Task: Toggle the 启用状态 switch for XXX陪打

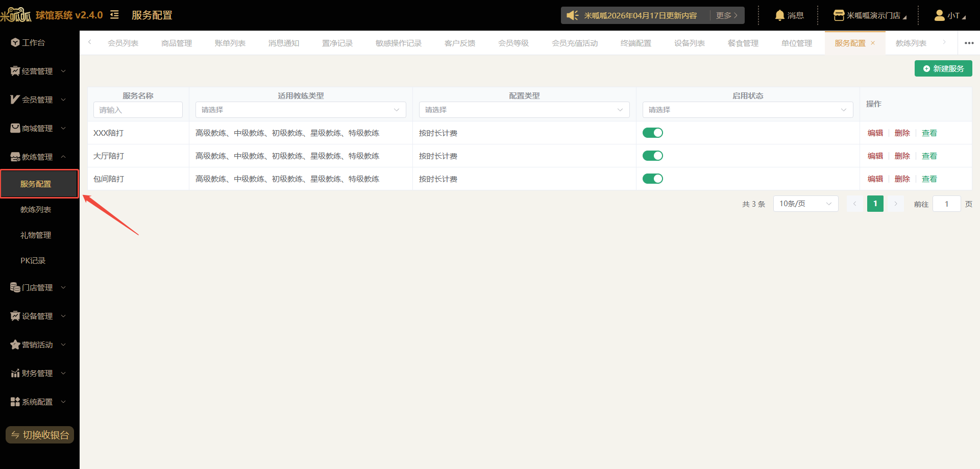Action: pos(652,133)
